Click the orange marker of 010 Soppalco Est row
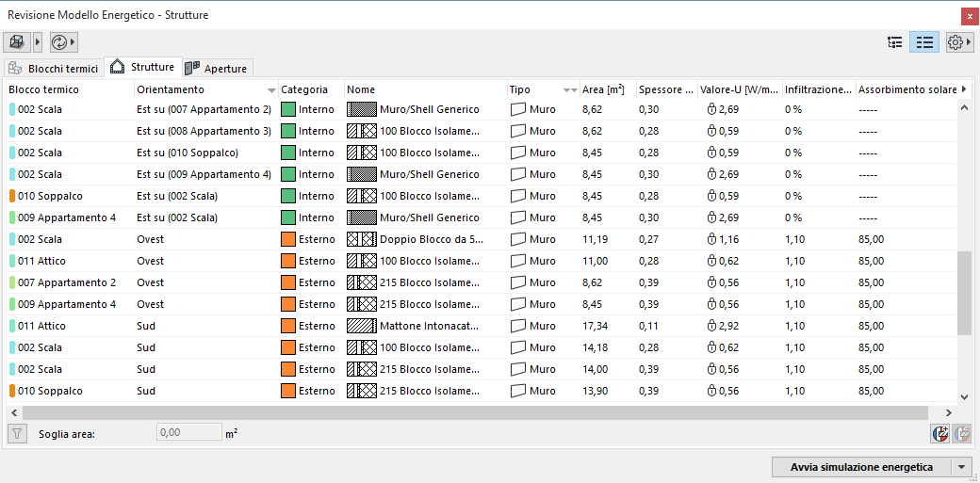 12,196
